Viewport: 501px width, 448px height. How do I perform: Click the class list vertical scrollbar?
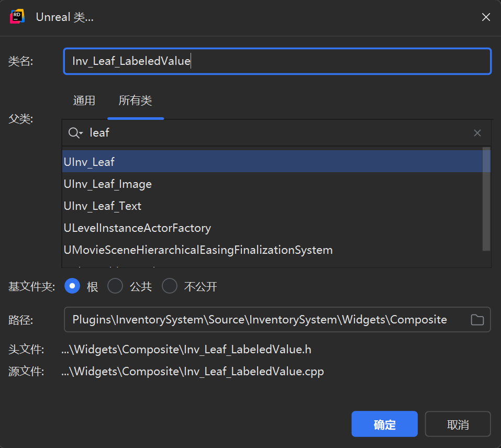point(486,199)
